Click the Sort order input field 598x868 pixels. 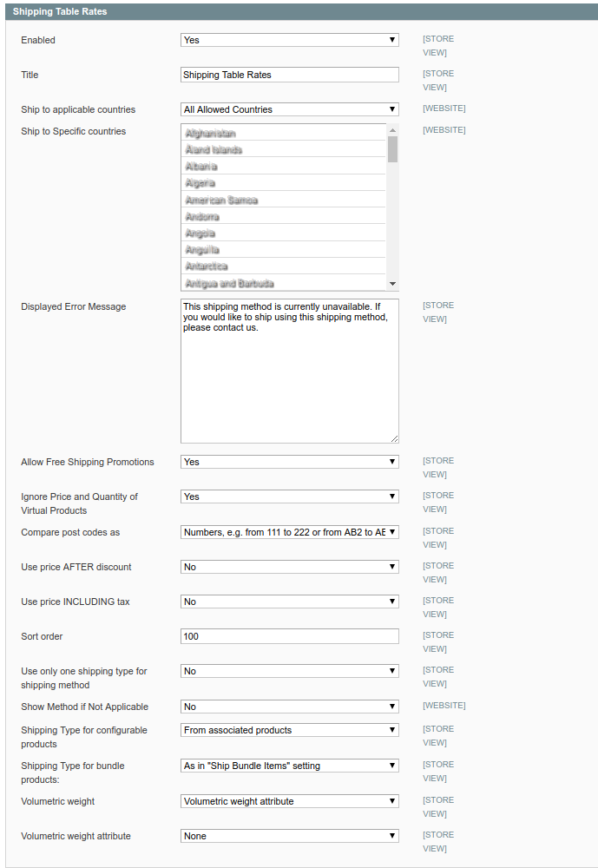(x=289, y=636)
